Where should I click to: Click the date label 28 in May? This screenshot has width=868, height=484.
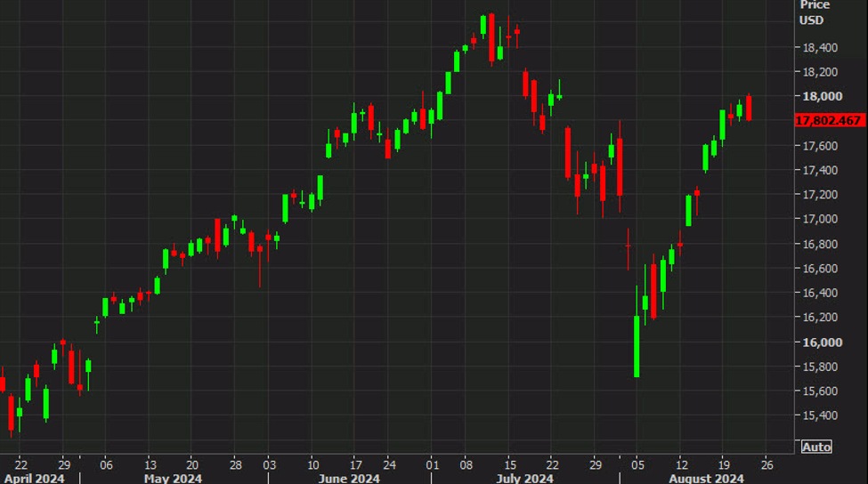pos(235,464)
